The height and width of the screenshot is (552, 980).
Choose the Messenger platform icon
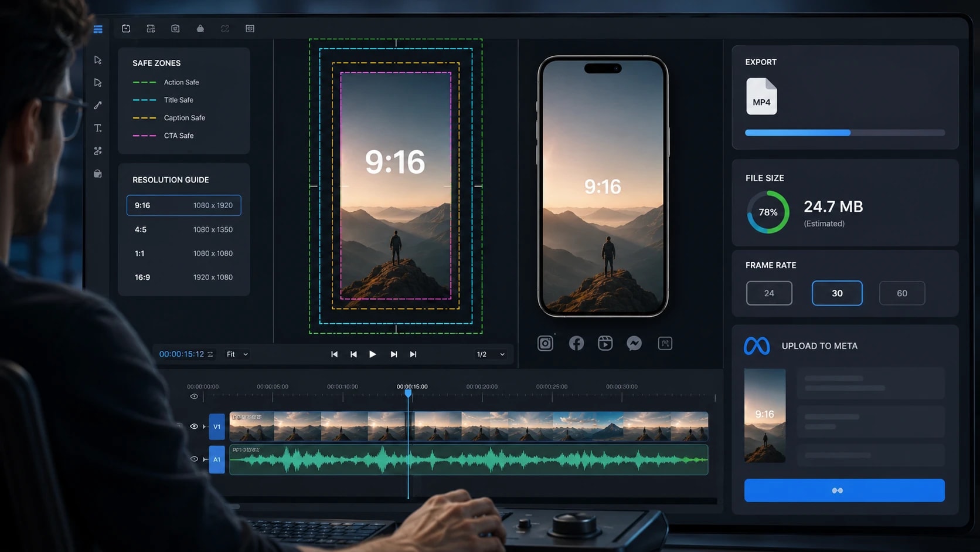(634, 343)
